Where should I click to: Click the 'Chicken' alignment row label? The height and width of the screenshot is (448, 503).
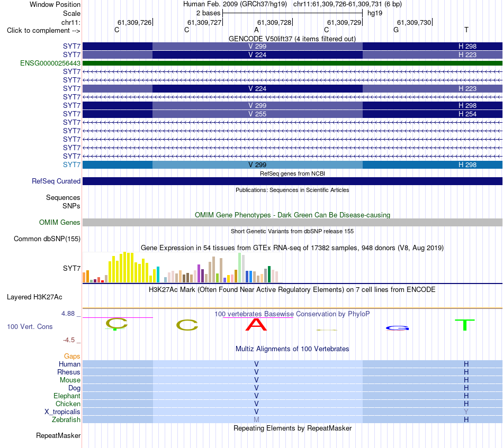tap(68, 404)
